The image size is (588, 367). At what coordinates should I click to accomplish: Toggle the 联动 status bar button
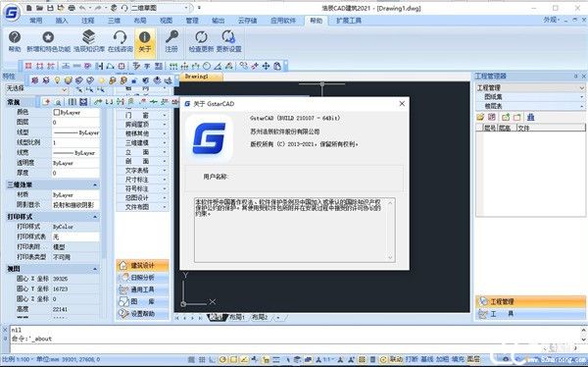pyautogui.click(x=396, y=359)
